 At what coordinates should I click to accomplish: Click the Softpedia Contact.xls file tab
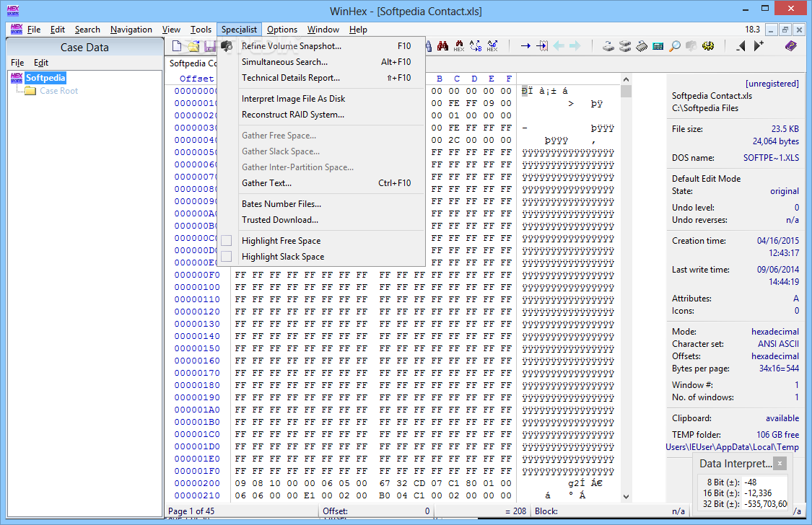click(x=193, y=63)
